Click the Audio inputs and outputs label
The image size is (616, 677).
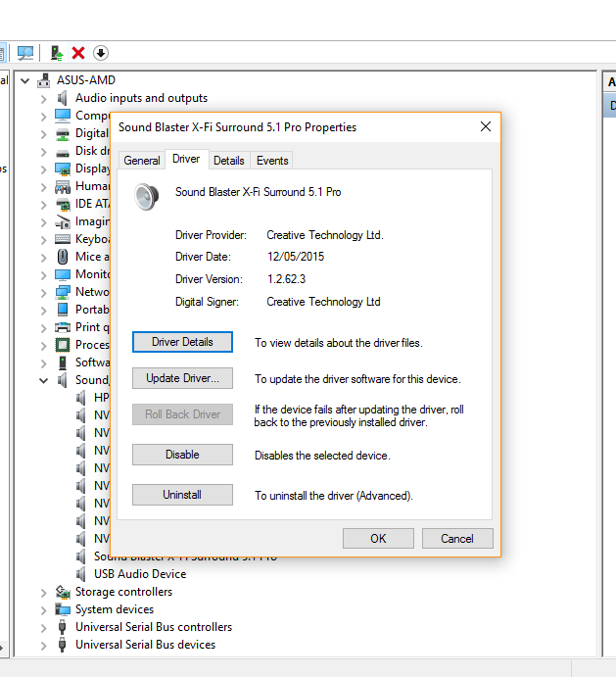click(142, 98)
